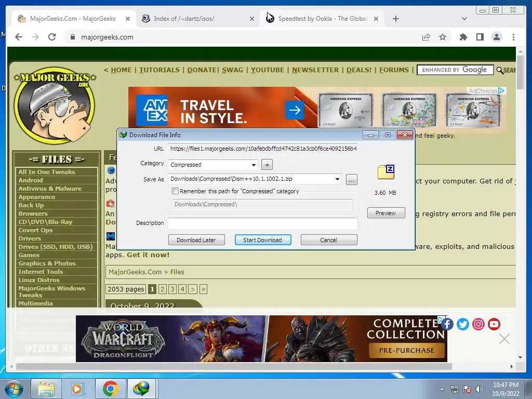Open Internet Download Manager taskbar icon

coord(141,389)
